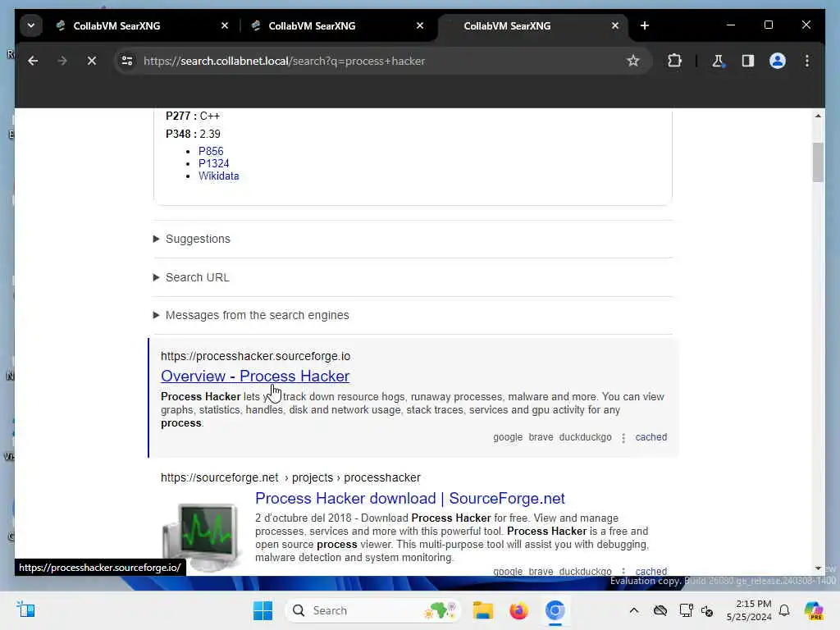Click the sourceforge.net projects processhacker URL
The height and width of the screenshot is (630, 840).
pos(290,477)
